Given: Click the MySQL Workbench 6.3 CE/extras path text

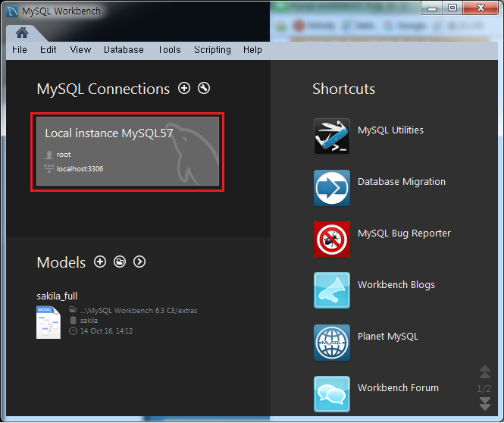Looking at the screenshot, I should pyautogui.click(x=139, y=311).
